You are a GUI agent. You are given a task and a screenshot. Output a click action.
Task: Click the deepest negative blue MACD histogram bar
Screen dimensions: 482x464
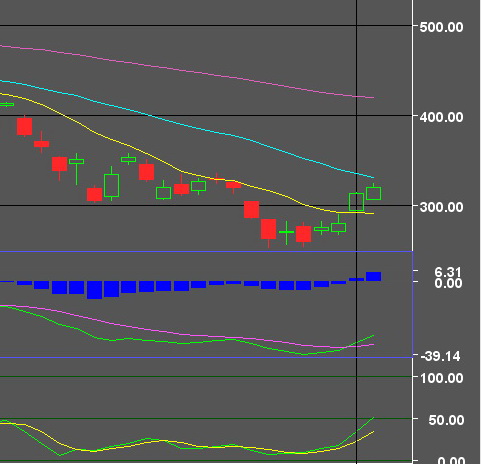coord(94,290)
